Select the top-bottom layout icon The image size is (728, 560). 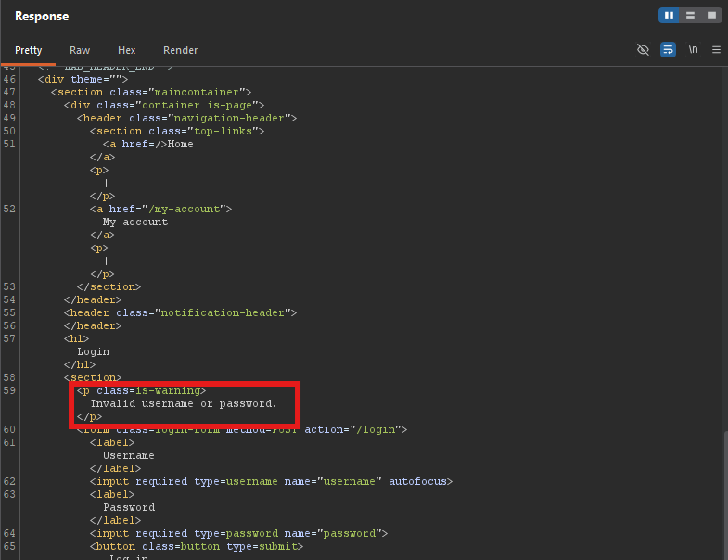[690, 16]
